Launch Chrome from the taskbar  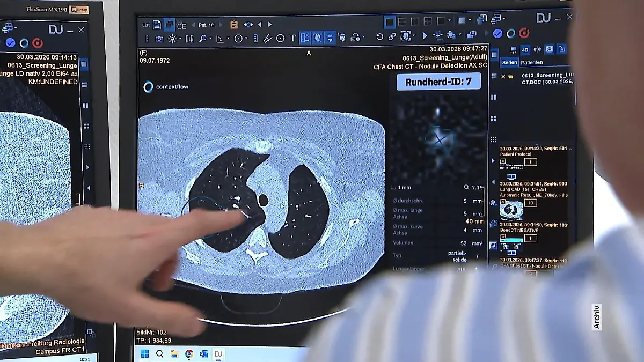pos(189,354)
